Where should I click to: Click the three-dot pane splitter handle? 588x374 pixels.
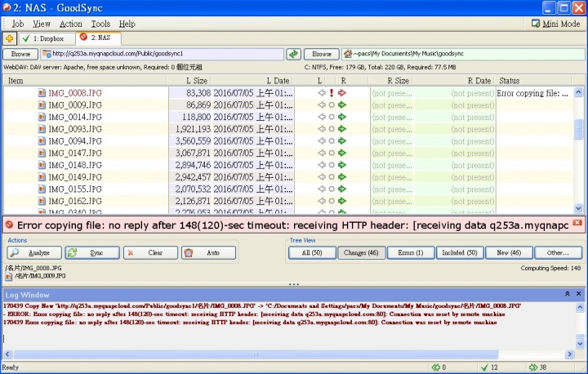tap(294, 284)
